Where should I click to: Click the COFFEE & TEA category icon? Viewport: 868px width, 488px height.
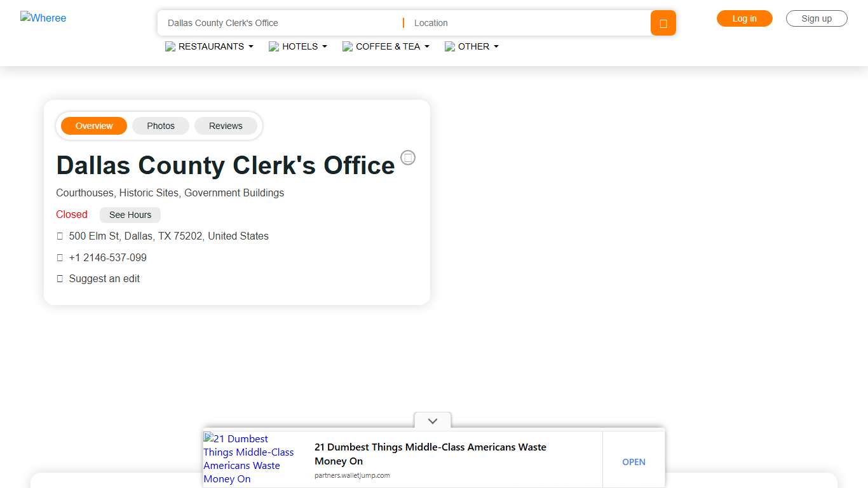pos(347,46)
